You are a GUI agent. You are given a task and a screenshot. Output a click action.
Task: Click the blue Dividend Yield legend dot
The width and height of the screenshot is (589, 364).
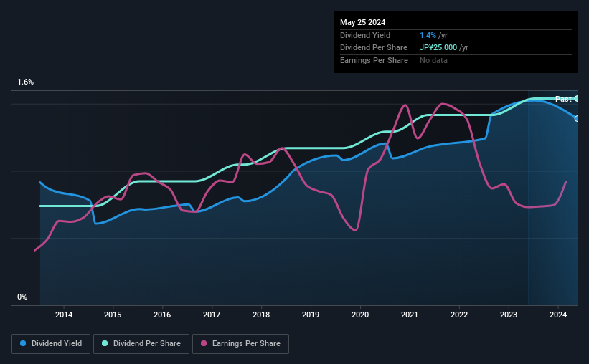pos(23,343)
